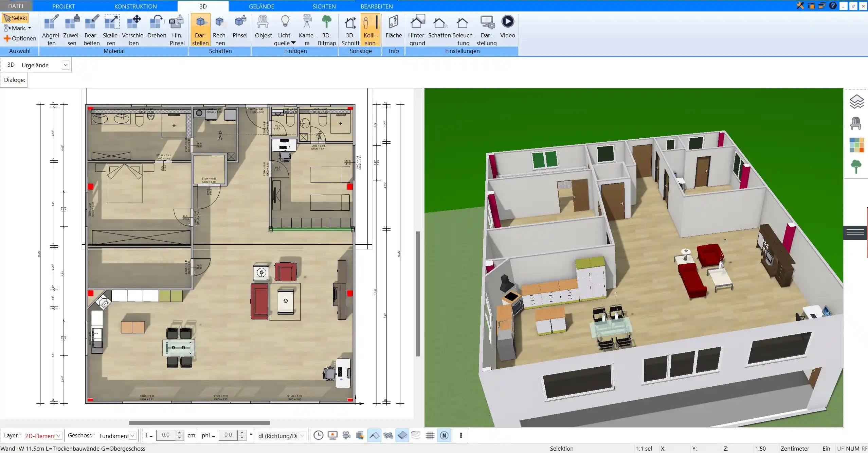868x453 pixels.
Task: Click the 1:50 scale in status bar
Action: pos(760,449)
